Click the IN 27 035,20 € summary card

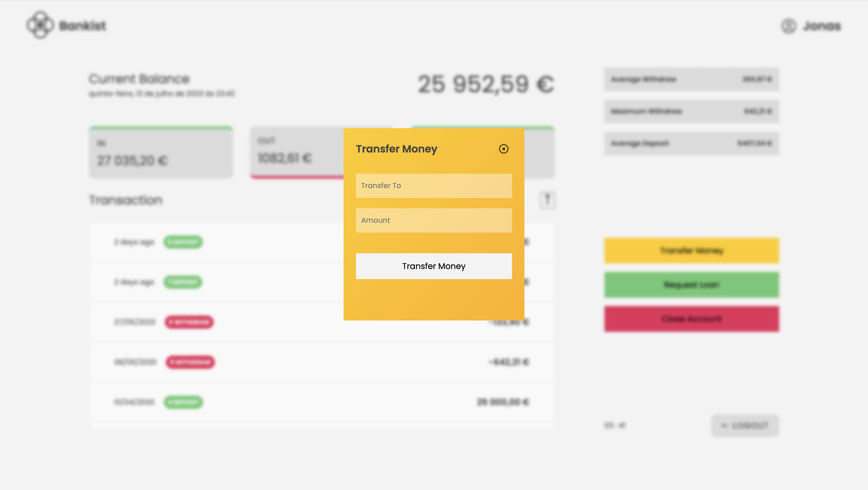pyautogui.click(x=161, y=152)
